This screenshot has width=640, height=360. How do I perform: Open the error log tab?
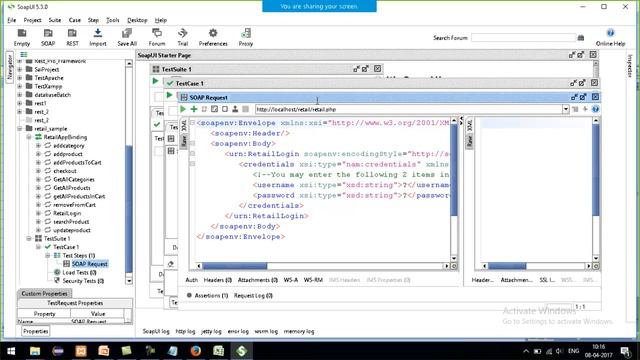[x=238, y=331]
